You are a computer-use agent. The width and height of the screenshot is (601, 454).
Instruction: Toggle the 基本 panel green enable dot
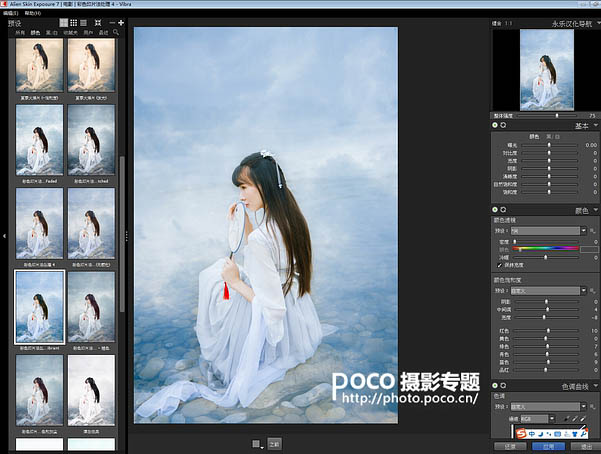coord(495,125)
